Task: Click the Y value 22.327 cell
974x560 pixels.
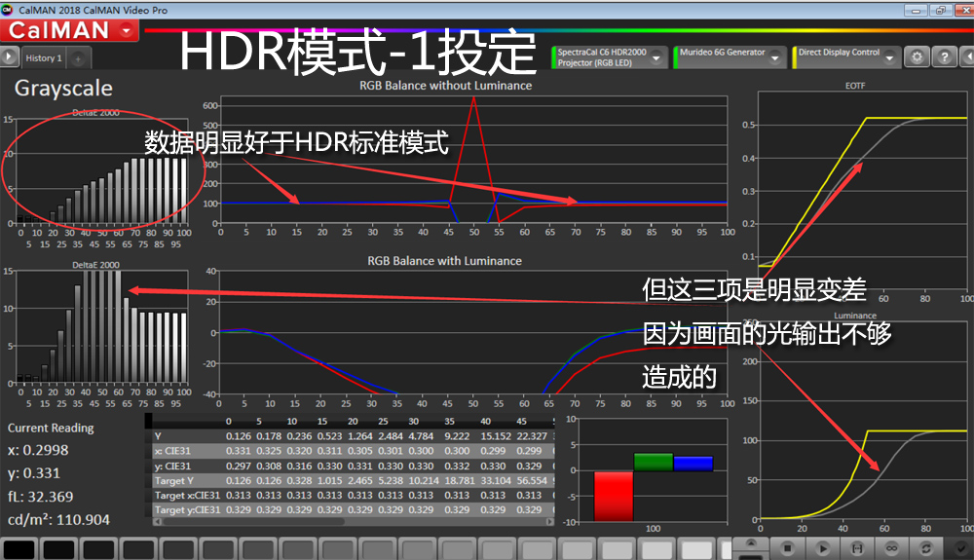Action: coord(532,436)
